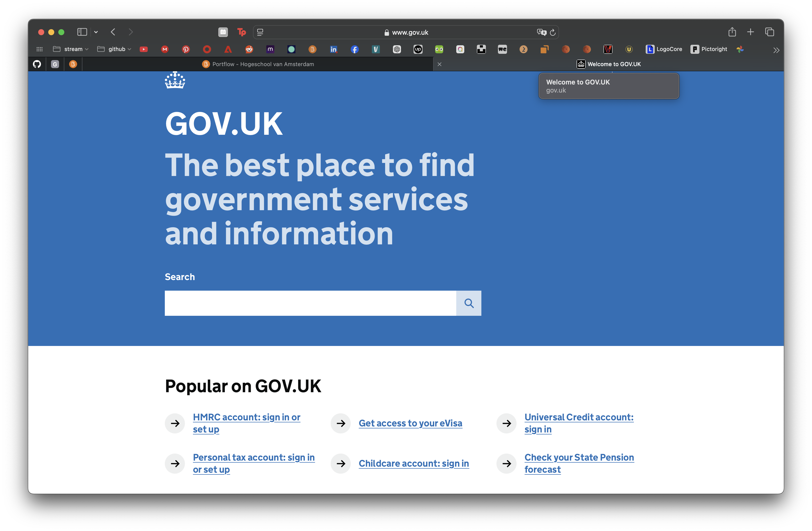Switch to the pinned gray G tab
The image size is (812, 531).
(x=55, y=64)
